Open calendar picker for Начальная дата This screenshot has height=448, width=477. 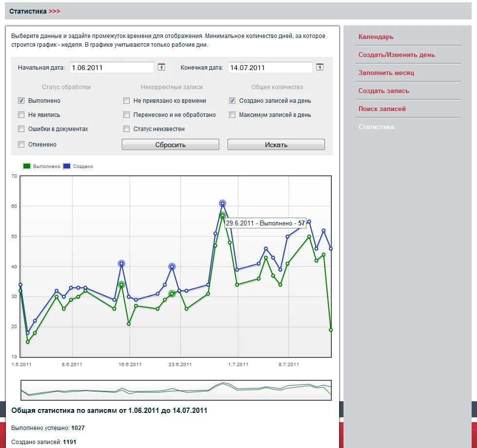pos(162,67)
